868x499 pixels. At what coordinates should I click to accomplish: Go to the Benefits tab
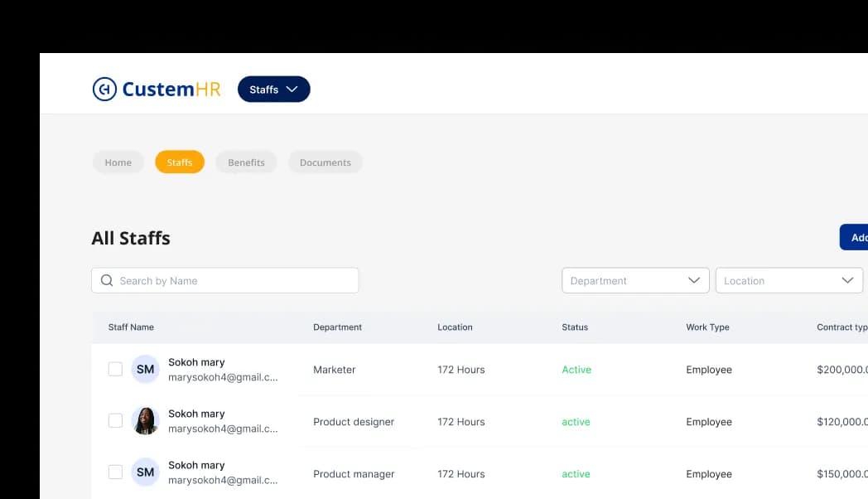[246, 162]
